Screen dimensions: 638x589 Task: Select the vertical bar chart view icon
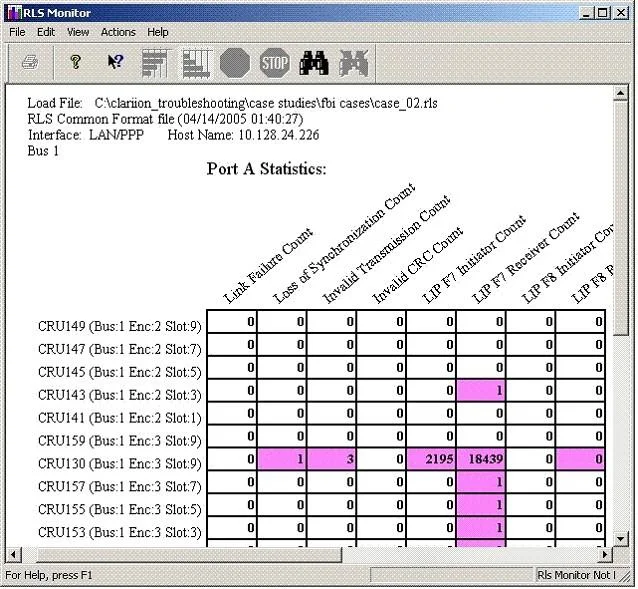(x=197, y=63)
